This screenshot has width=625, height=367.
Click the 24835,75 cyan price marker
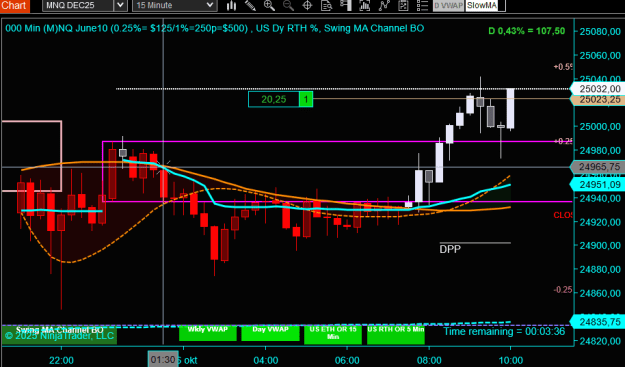598,321
